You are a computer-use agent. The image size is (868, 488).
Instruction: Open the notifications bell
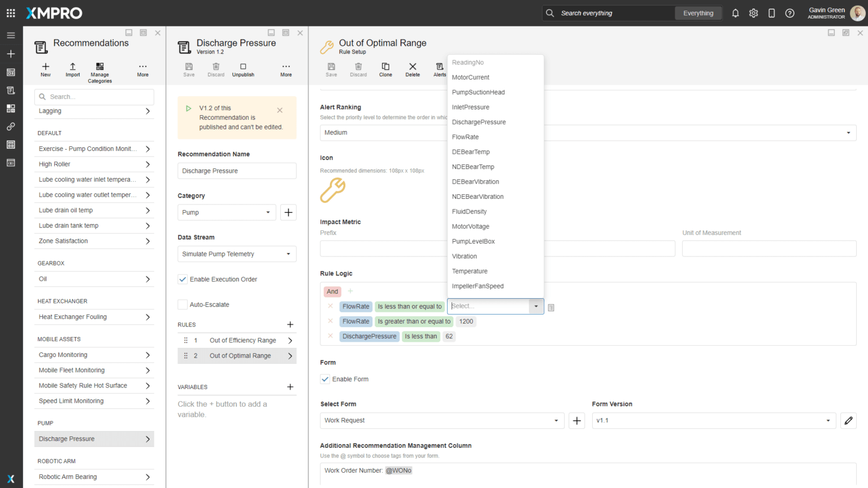pos(735,13)
